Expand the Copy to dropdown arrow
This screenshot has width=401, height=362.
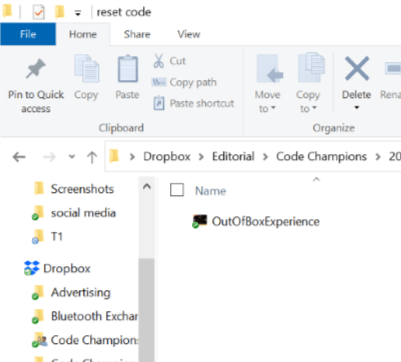[314, 108]
